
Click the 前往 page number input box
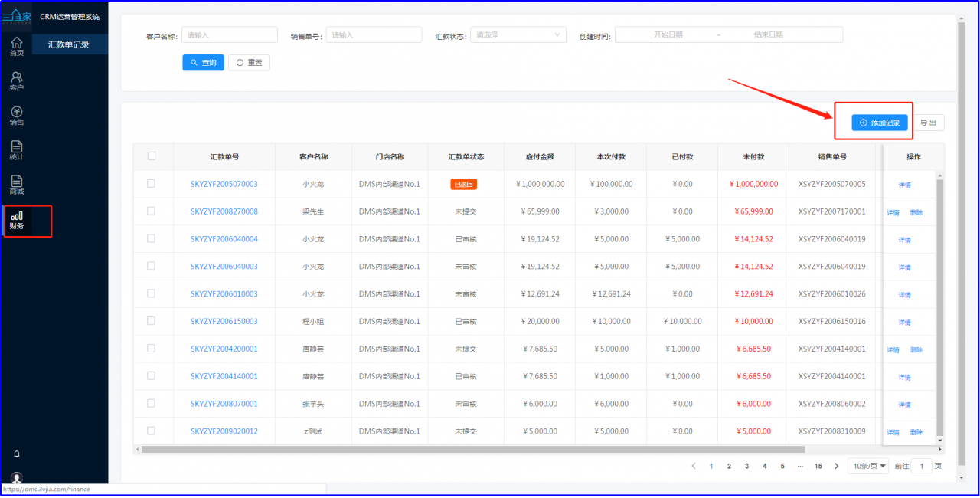pos(922,466)
